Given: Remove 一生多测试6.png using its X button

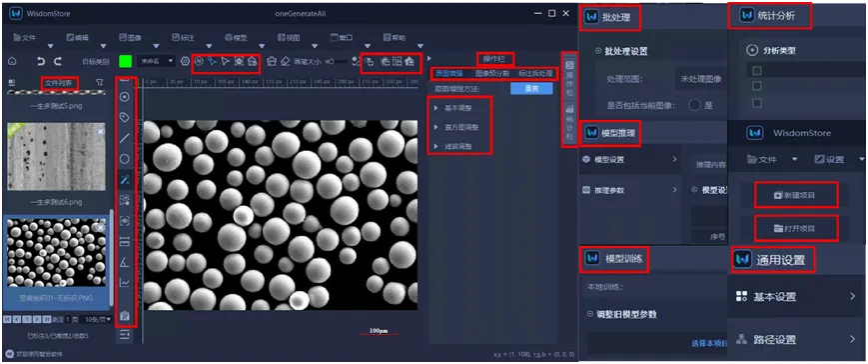Looking at the screenshot, I should (100, 131).
